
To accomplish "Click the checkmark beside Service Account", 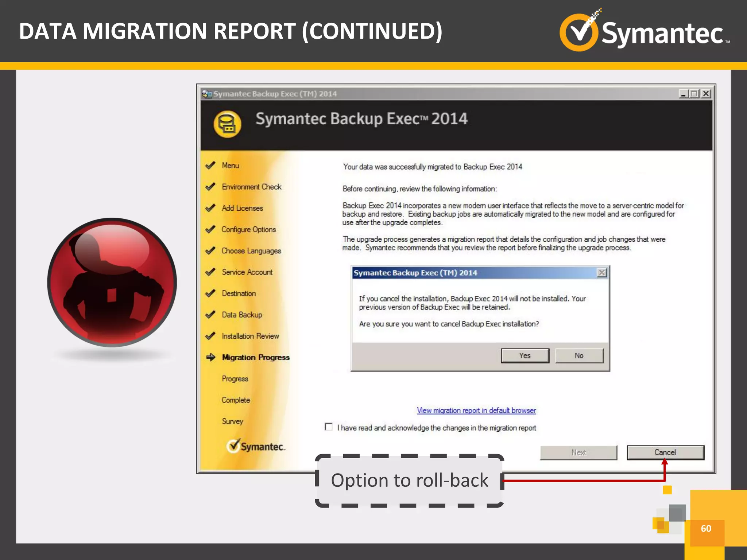I will [x=210, y=272].
